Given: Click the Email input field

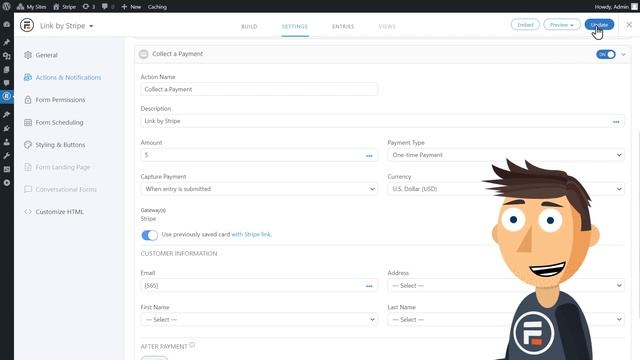Looking at the screenshot, I should pyautogui.click(x=259, y=286).
